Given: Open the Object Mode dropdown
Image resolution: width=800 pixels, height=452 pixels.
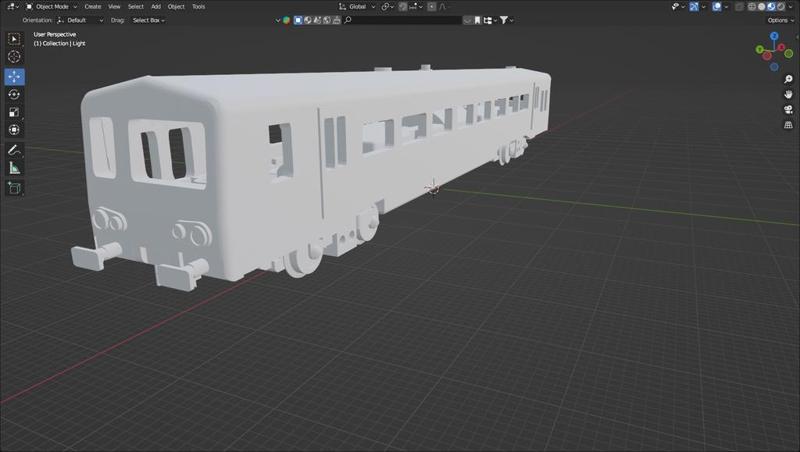Looking at the screenshot, I should 51,7.
